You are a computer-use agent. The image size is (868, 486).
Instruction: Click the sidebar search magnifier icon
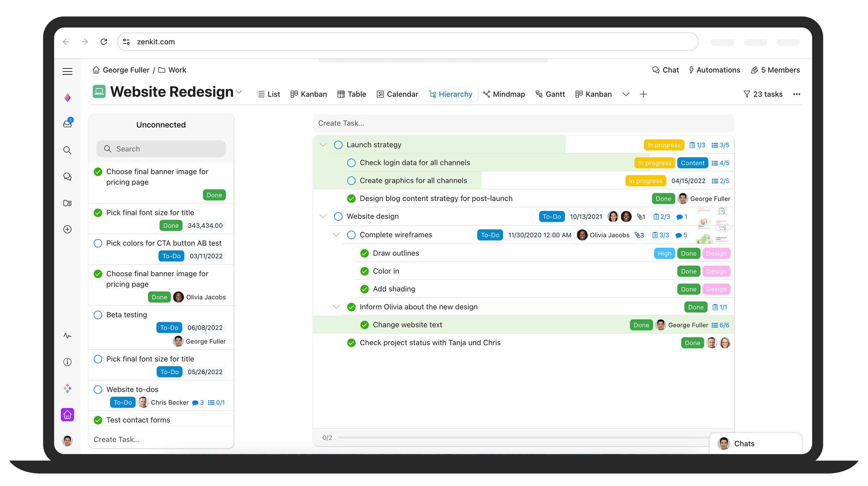click(x=67, y=150)
